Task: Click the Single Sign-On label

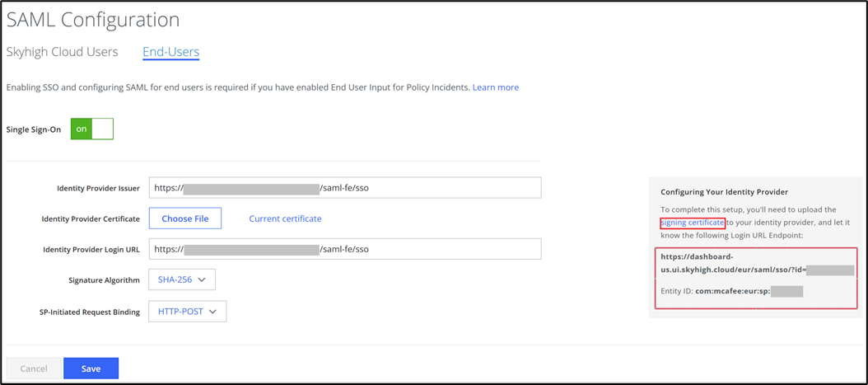Action: [x=34, y=129]
